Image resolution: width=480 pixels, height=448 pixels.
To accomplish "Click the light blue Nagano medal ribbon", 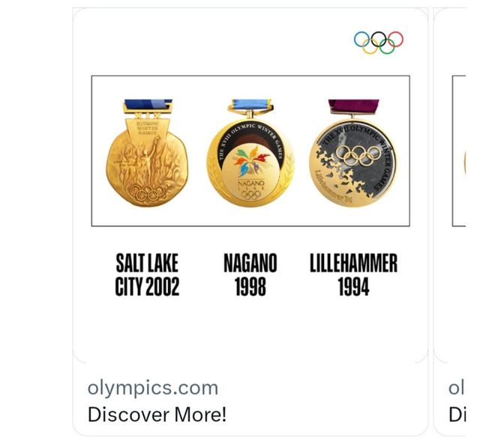I will 250,105.
